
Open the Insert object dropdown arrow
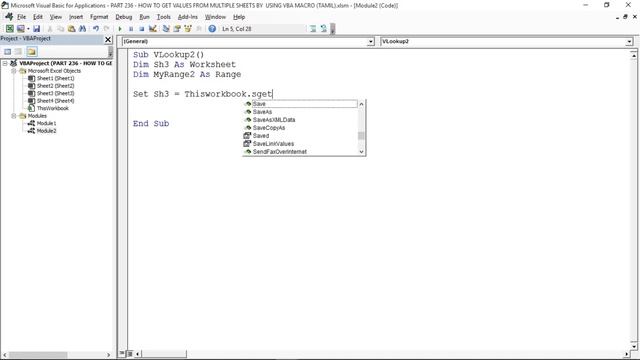[x=28, y=29]
